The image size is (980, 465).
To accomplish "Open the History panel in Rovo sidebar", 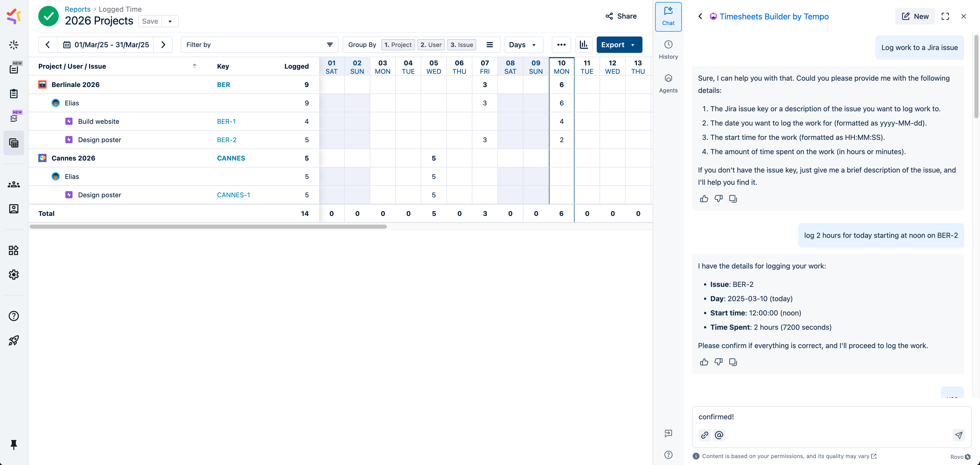I will point(668,50).
